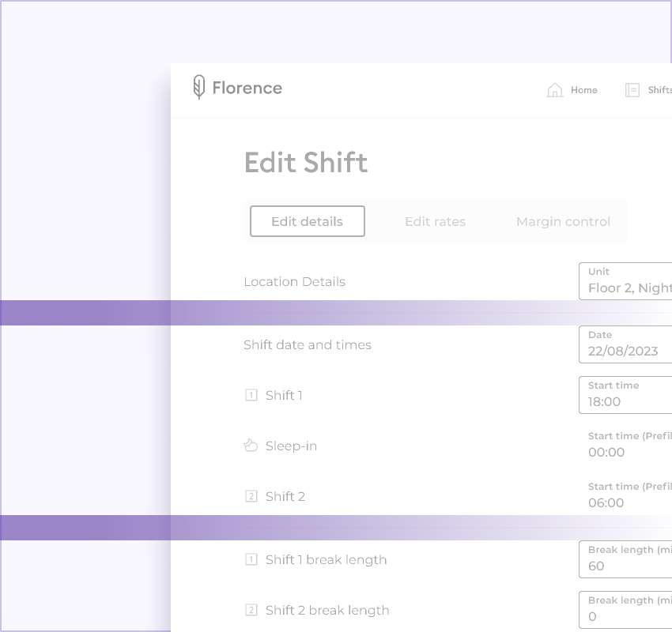This screenshot has width=672, height=632.
Task: Click the Shift 2 row label
Action: (285, 496)
